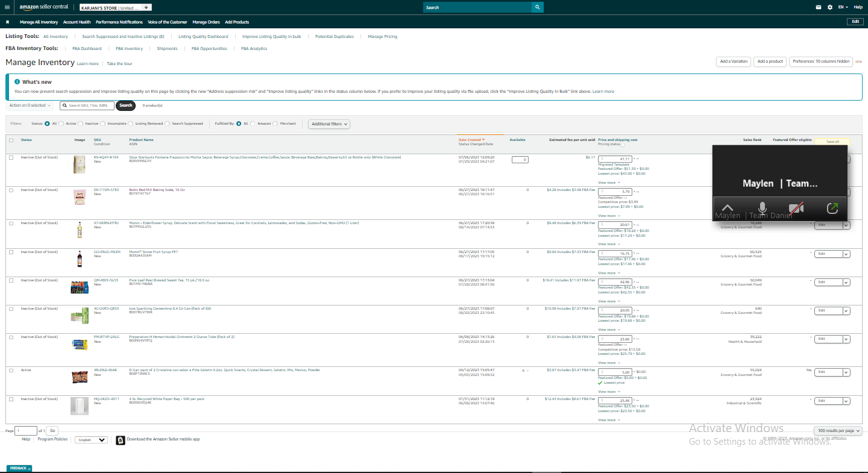Expand the Additional filters dropdown

click(329, 124)
